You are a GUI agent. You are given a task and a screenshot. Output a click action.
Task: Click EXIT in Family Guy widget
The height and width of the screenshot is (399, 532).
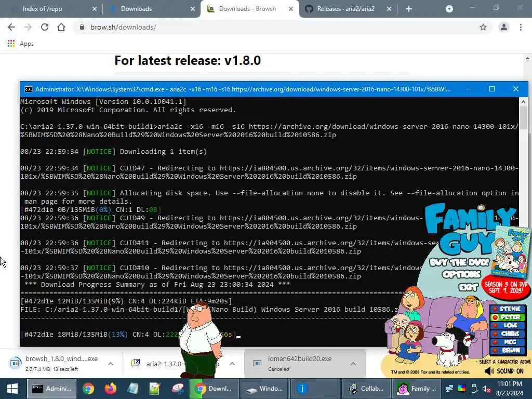click(468, 287)
